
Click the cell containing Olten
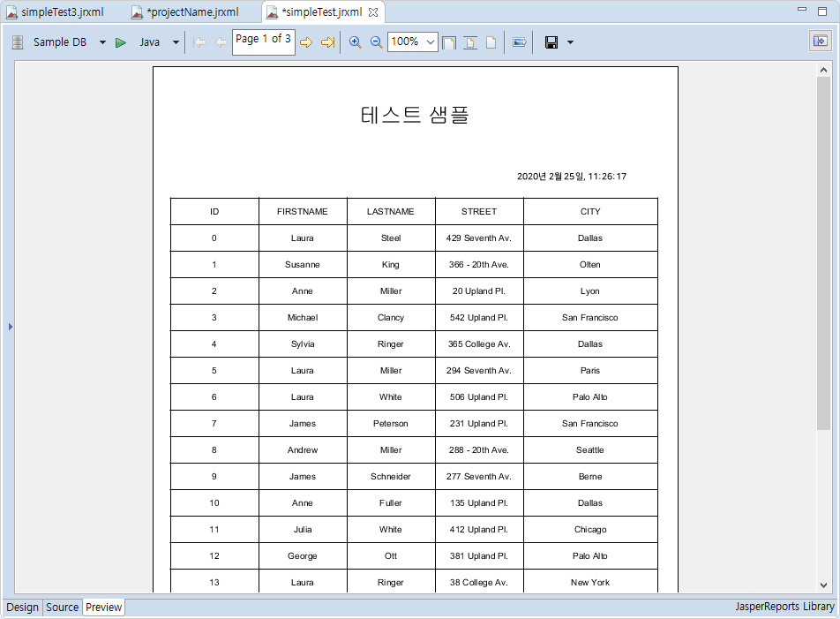coord(590,265)
